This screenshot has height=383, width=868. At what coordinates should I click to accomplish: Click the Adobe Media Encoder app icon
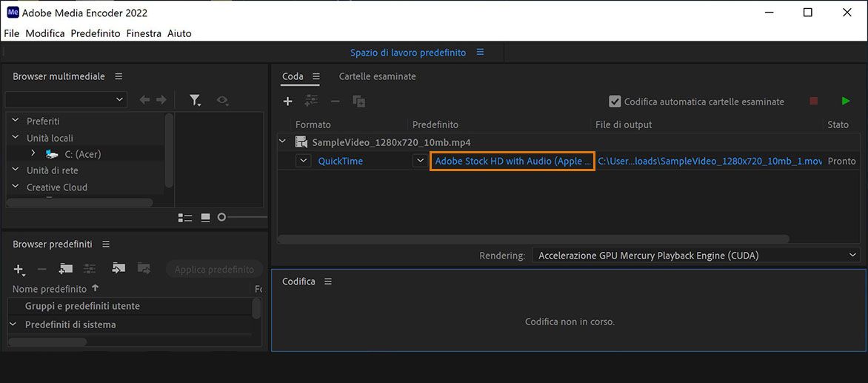(x=13, y=12)
